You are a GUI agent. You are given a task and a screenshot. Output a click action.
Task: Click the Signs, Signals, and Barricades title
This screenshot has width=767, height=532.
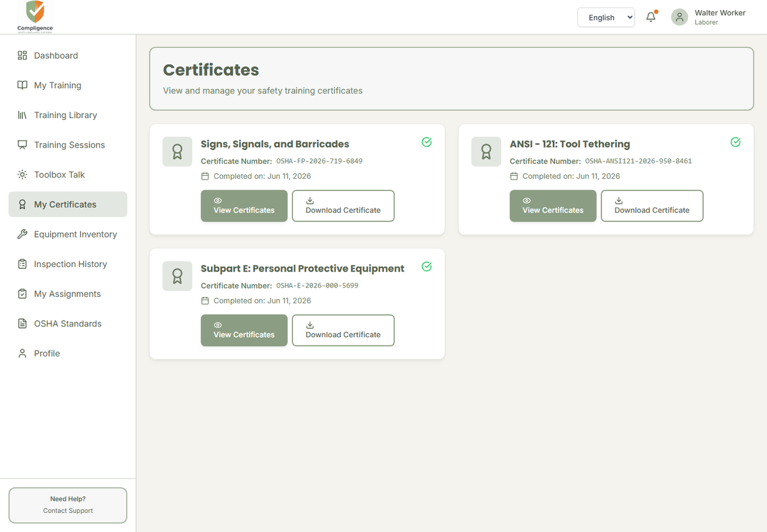[275, 144]
